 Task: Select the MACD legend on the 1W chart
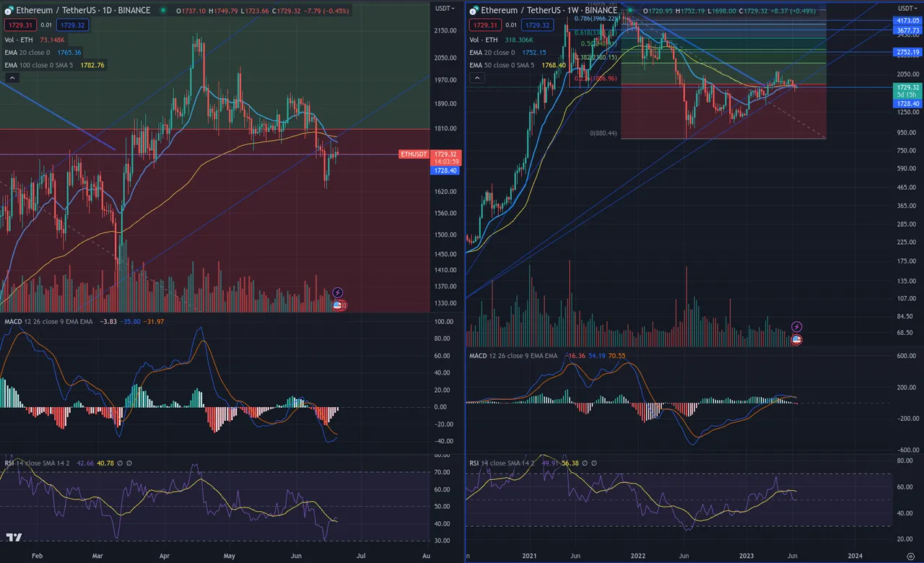pyautogui.click(x=549, y=356)
